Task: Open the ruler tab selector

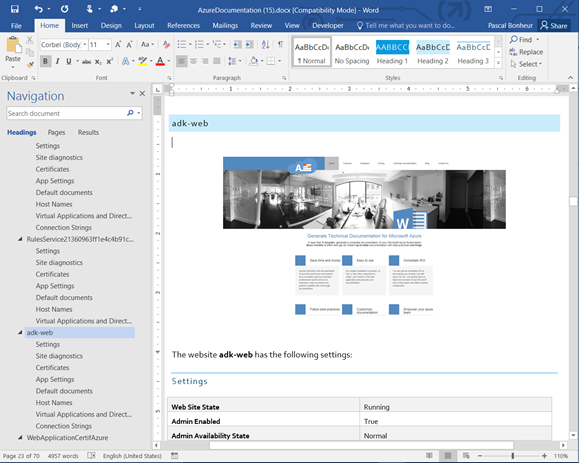Action: pyautogui.click(x=158, y=89)
